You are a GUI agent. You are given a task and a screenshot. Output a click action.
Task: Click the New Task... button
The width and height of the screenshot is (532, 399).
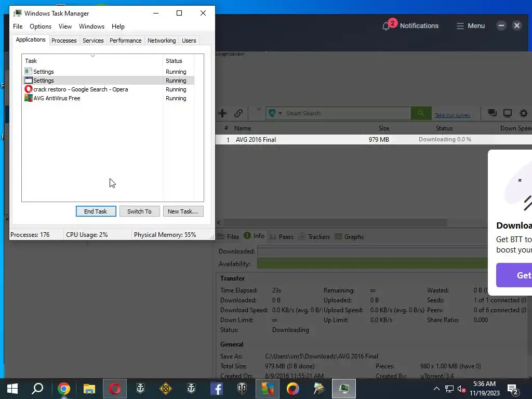[183, 211]
